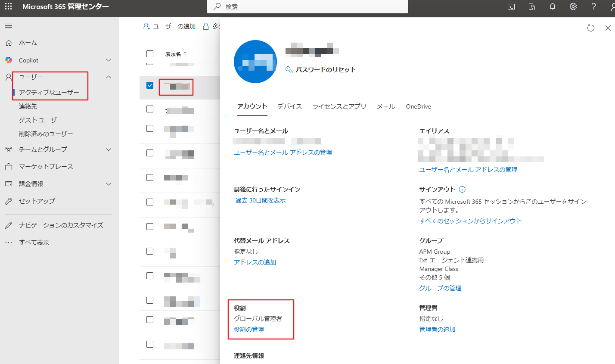This screenshot has height=364, width=615.
Task: Open the help question mark
Action: (594, 6)
